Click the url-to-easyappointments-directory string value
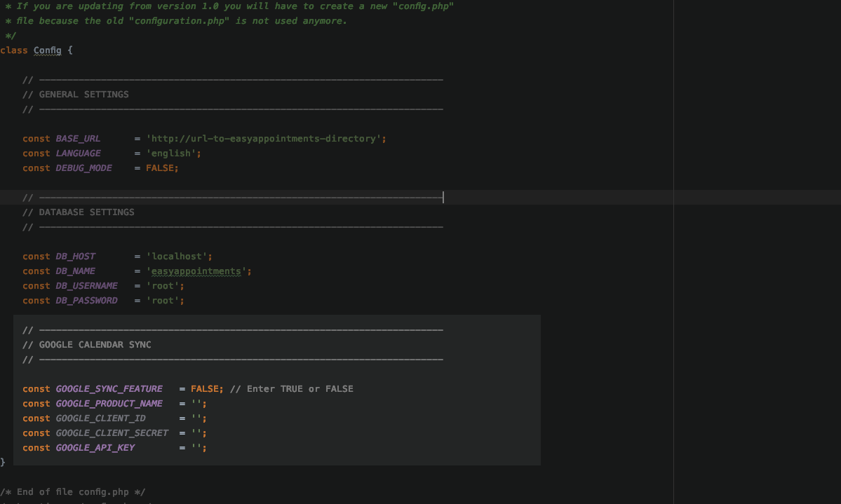This screenshot has height=504, width=841. pos(265,139)
